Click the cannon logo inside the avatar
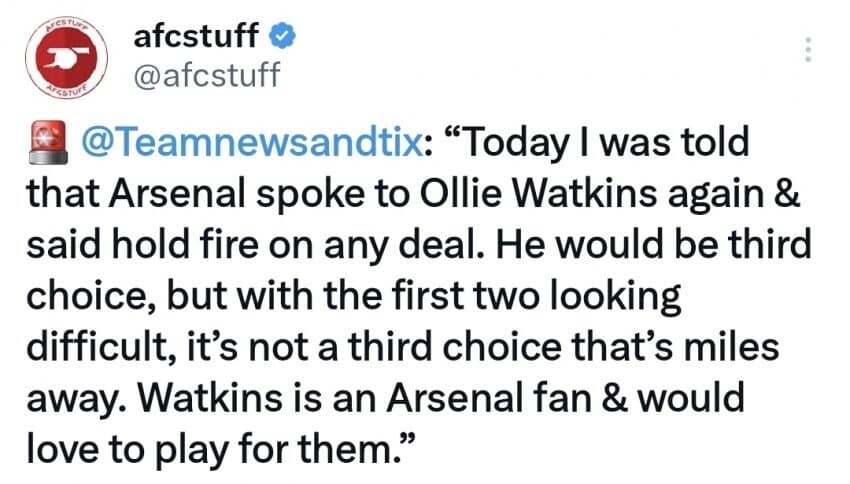 tap(66, 57)
